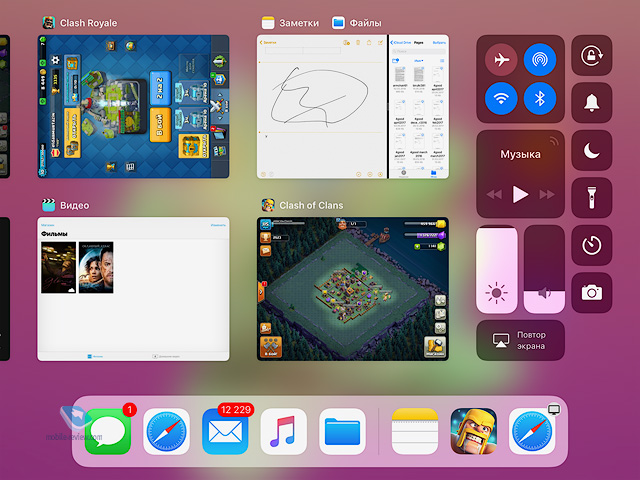This screenshot has width=640, height=480.
Task: Tap the Файлы title icon
Action: [x=338, y=23]
